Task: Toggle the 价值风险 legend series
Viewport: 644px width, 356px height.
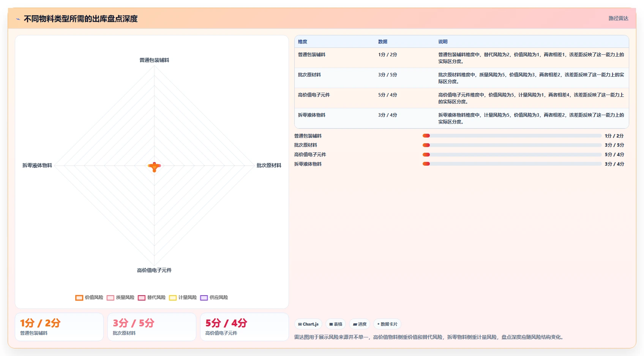Action: pos(89,297)
